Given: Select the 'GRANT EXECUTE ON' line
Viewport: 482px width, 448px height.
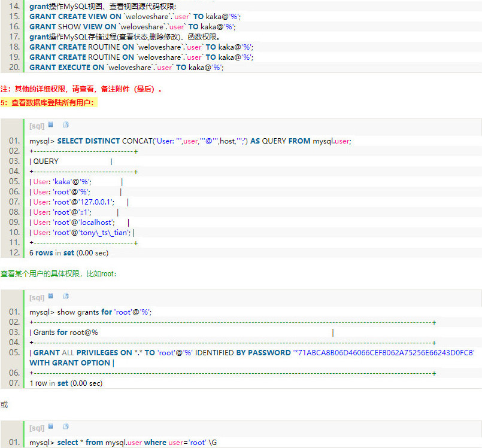Looking at the screenshot, I should 126,67.
